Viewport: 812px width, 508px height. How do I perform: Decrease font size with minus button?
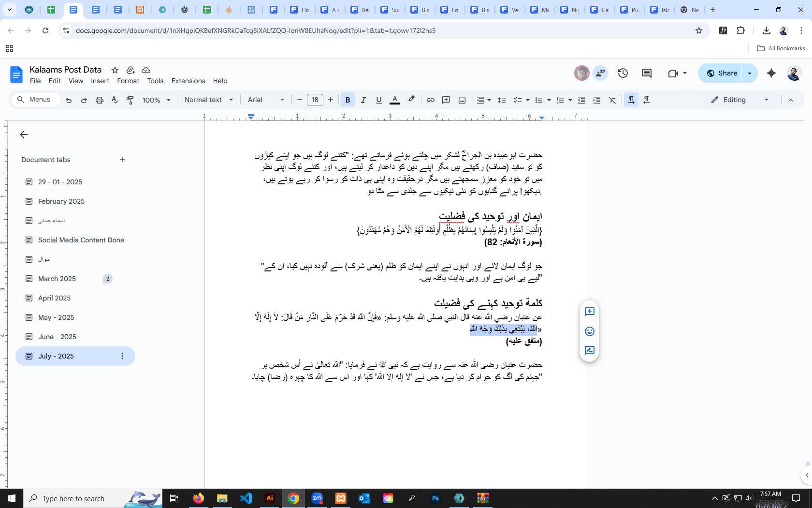300,100
